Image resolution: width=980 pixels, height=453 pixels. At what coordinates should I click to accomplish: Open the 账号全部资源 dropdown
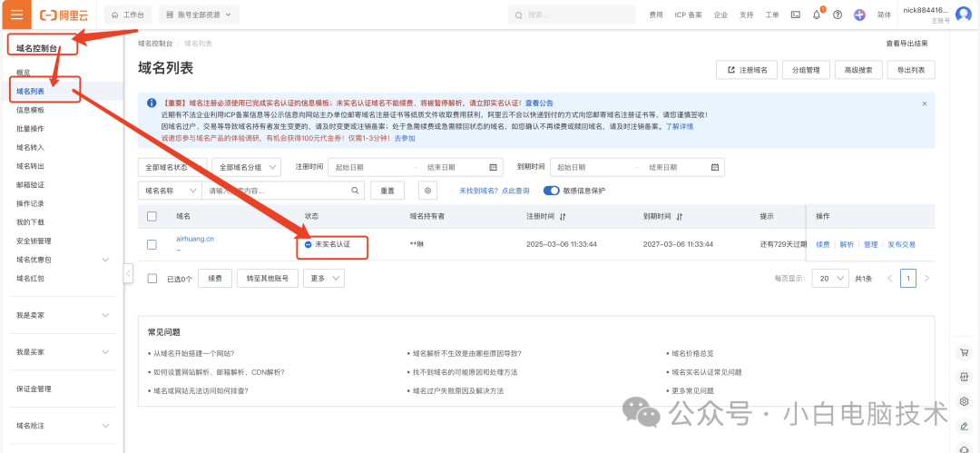(199, 15)
